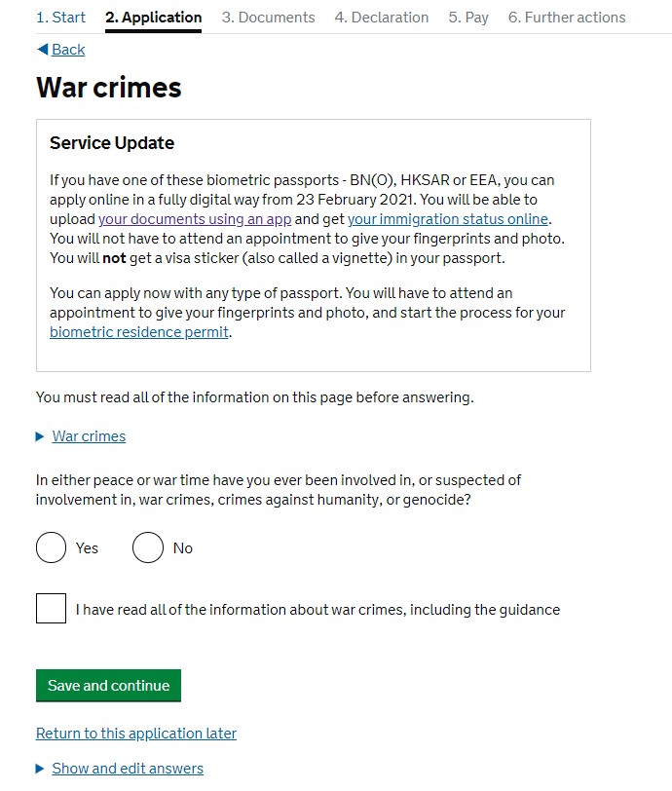
Task: Click the back arrow icon
Action: click(42, 50)
